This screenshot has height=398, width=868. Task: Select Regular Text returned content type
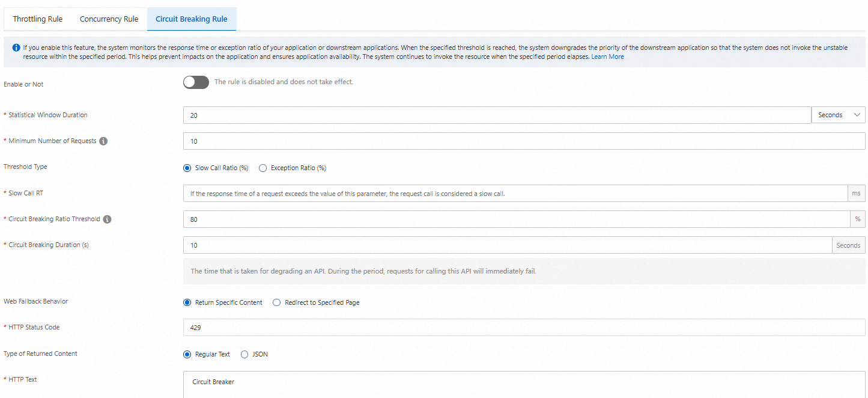click(x=187, y=355)
